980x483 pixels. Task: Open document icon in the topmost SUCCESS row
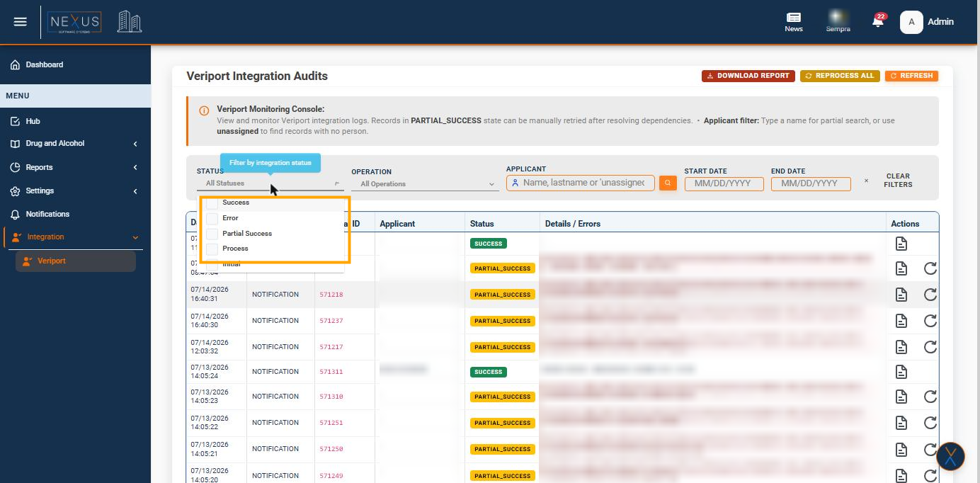click(901, 244)
